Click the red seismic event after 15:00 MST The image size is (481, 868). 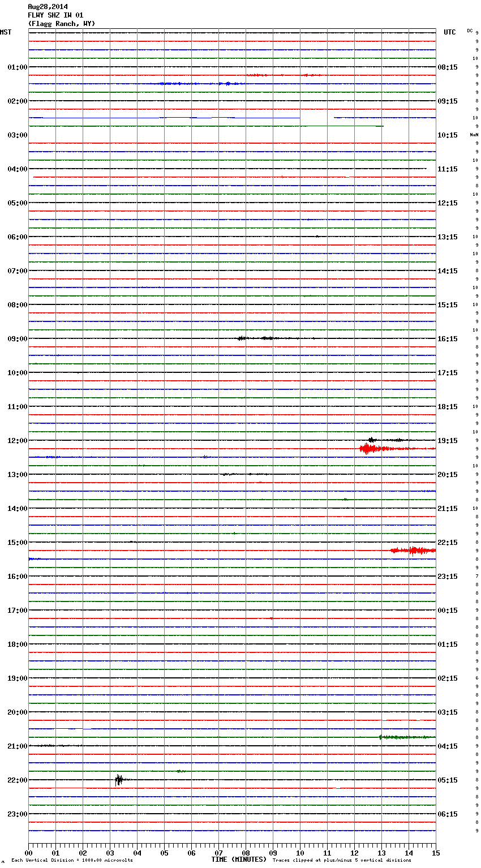point(413,550)
